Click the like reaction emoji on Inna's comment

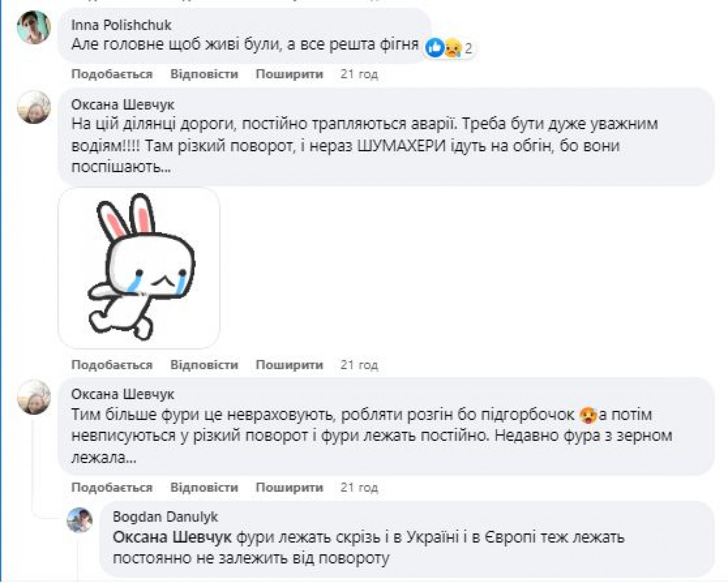(435, 48)
